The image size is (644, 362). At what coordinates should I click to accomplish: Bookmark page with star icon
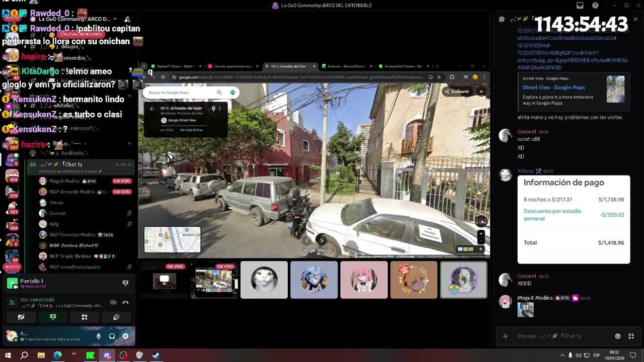coord(439,77)
